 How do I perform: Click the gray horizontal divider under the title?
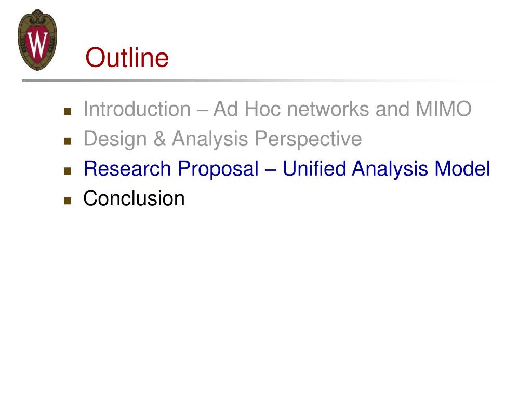coord(258,81)
